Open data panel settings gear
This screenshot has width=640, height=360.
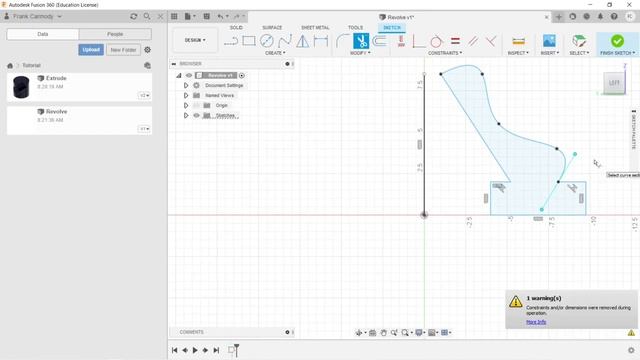pyautogui.click(x=147, y=49)
